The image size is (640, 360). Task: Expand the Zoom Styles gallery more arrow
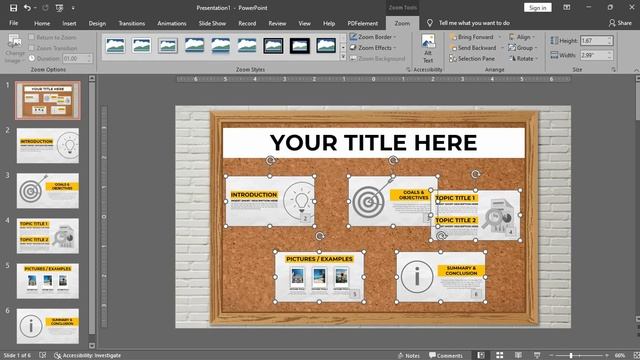[343, 58]
